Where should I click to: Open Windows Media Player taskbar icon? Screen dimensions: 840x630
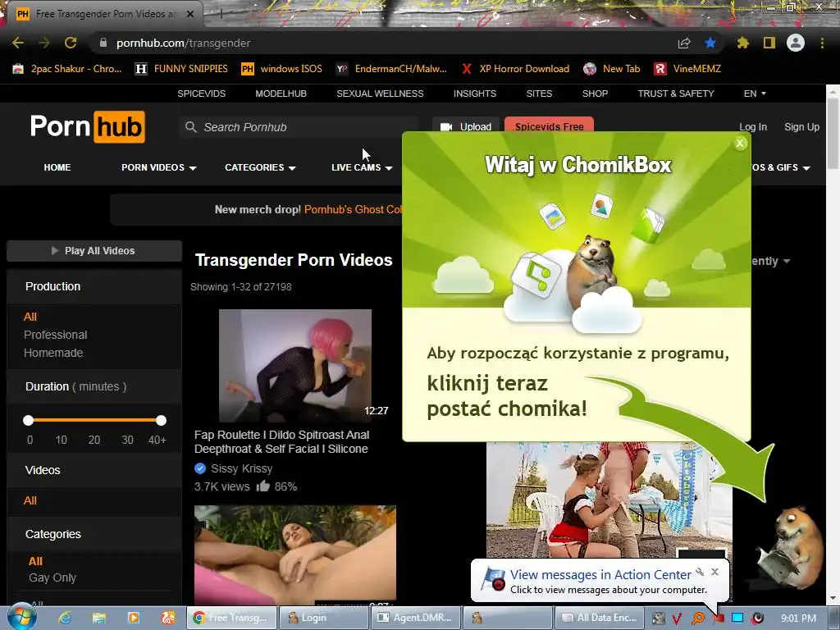point(134,618)
